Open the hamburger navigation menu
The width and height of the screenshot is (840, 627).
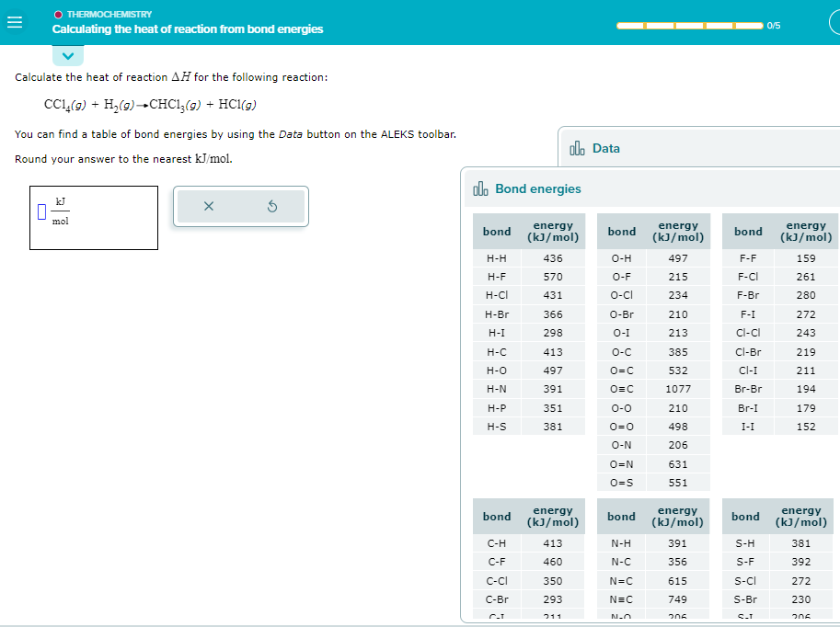(x=15, y=22)
